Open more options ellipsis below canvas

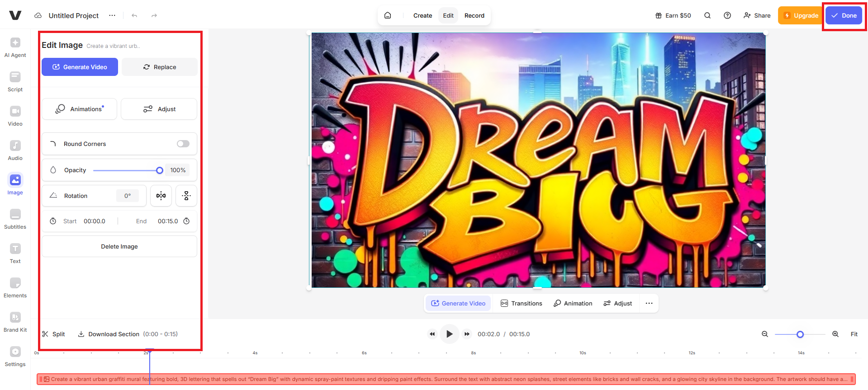click(x=649, y=303)
